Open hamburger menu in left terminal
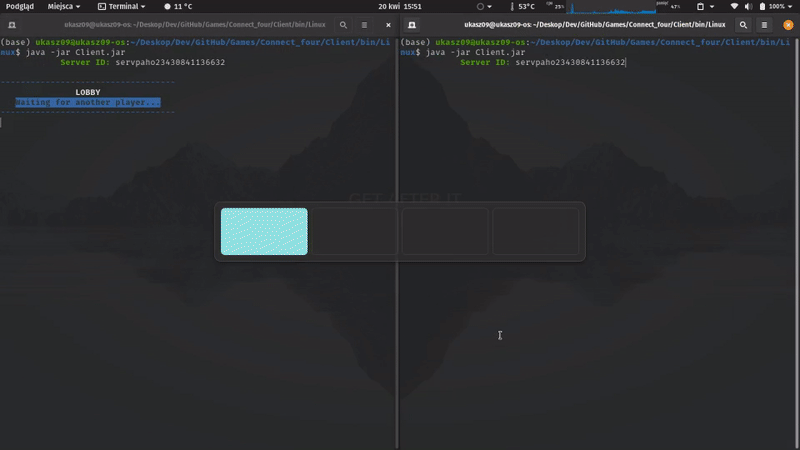The image size is (800, 450). point(364,25)
